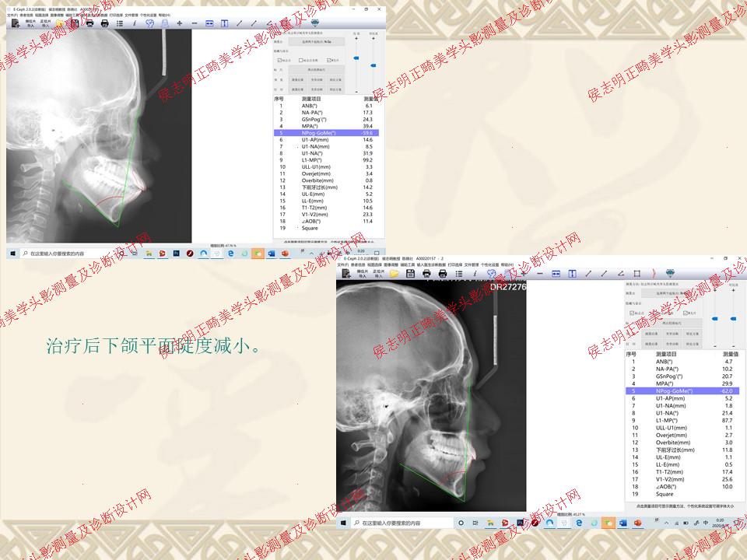Open PowerPoint from the lower taskbar
This screenshot has width=747, height=560.
click(637, 523)
